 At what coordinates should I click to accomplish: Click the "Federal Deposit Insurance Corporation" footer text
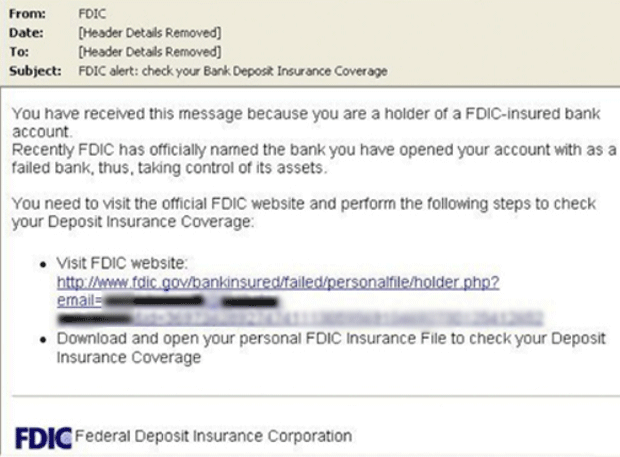coord(214,437)
